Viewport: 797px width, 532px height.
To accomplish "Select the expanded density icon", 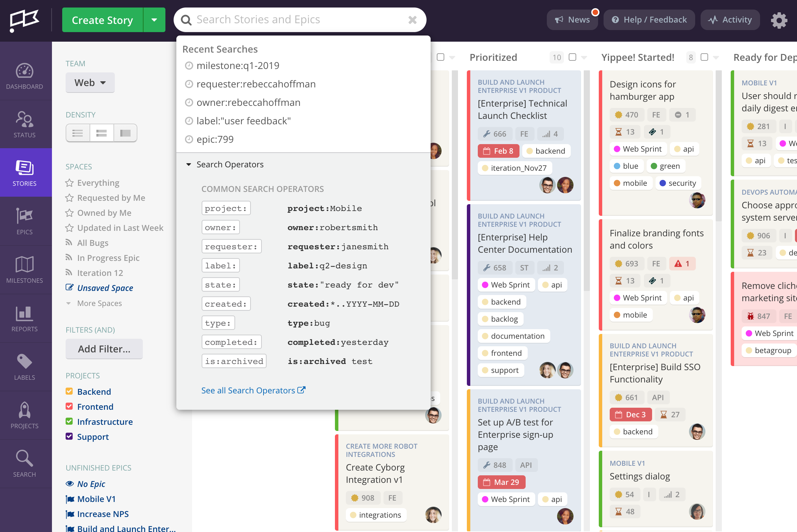I will tap(125, 133).
